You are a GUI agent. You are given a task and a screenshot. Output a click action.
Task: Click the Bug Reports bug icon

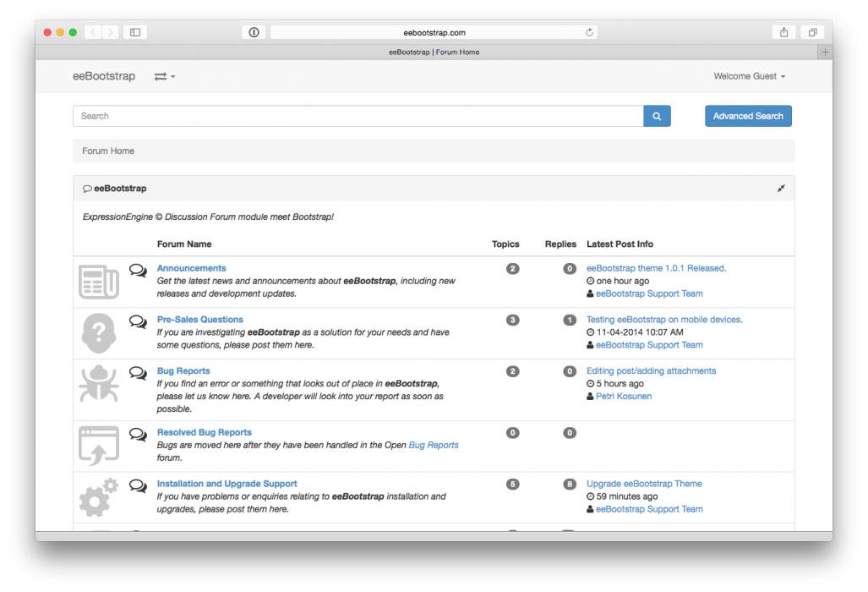[99, 383]
